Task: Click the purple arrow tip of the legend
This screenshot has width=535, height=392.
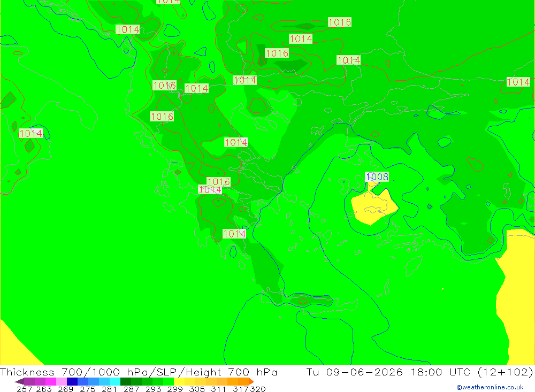Action: (x=19, y=382)
